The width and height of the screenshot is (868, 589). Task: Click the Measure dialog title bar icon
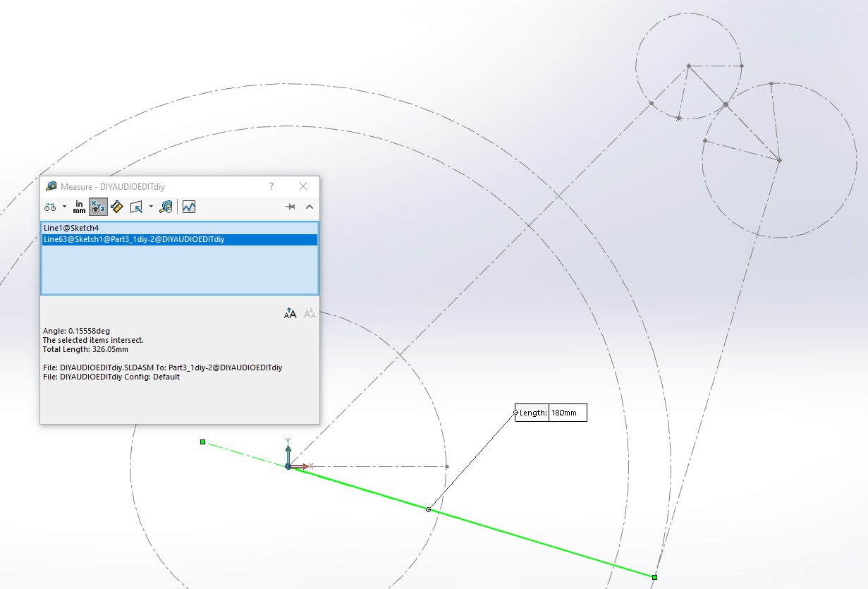(x=51, y=186)
